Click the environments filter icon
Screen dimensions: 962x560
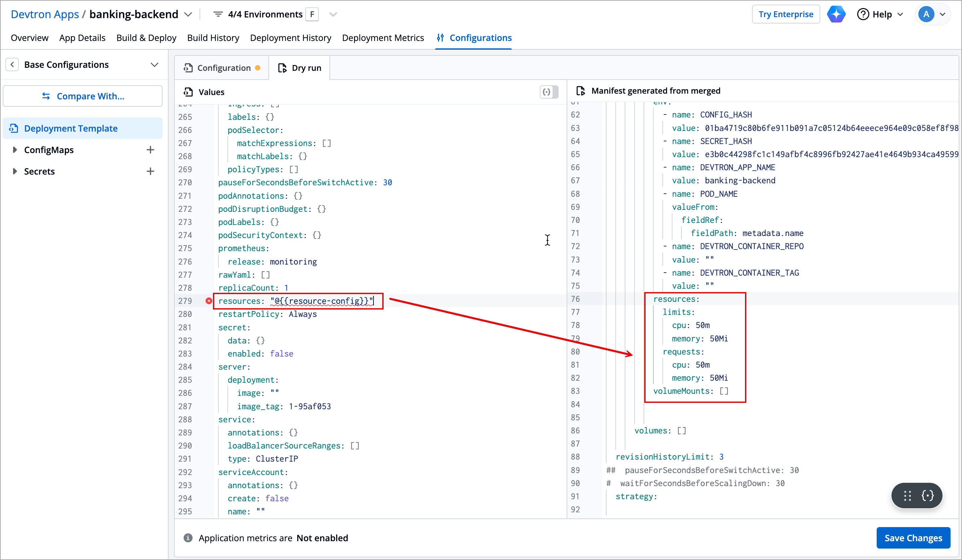point(218,14)
